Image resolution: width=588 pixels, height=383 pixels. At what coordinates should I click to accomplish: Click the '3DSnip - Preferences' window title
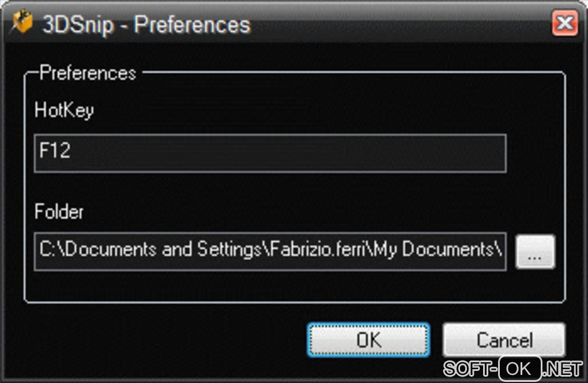coord(146,25)
